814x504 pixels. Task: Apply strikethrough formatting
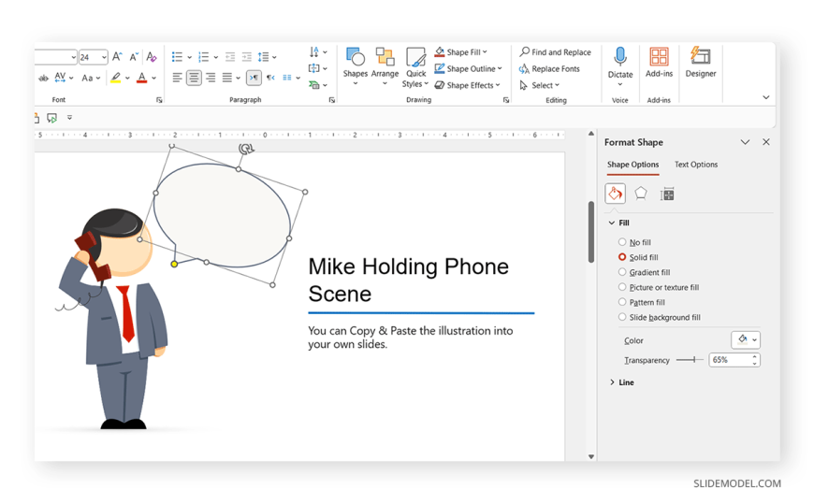(x=44, y=78)
